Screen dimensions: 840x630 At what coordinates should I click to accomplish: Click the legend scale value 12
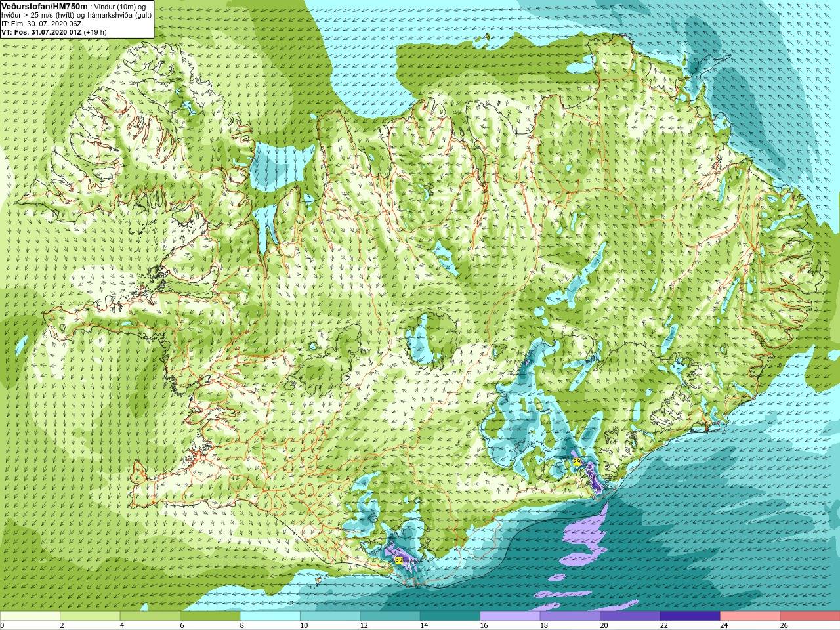[x=364, y=625]
